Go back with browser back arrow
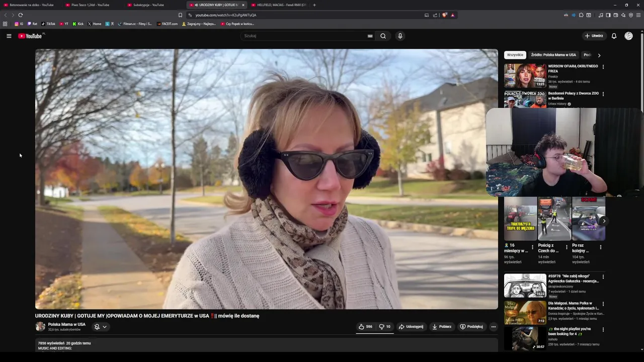The height and width of the screenshot is (362, 644). 6,15
